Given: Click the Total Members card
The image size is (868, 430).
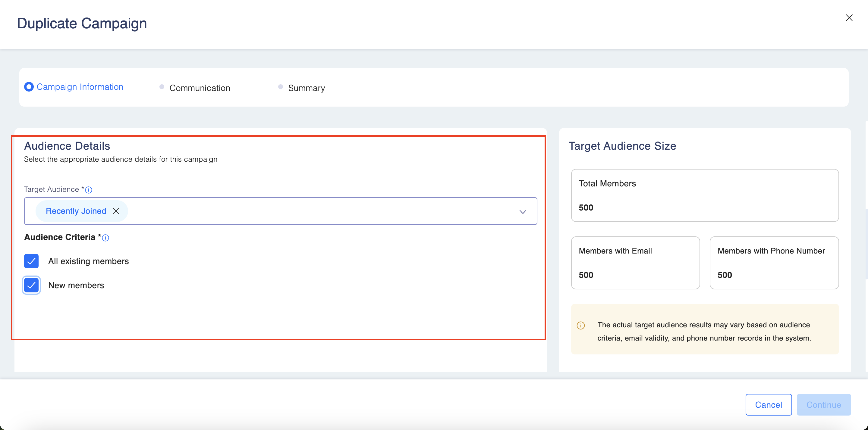Looking at the screenshot, I should pyautogui.click(x=705, y=195).
